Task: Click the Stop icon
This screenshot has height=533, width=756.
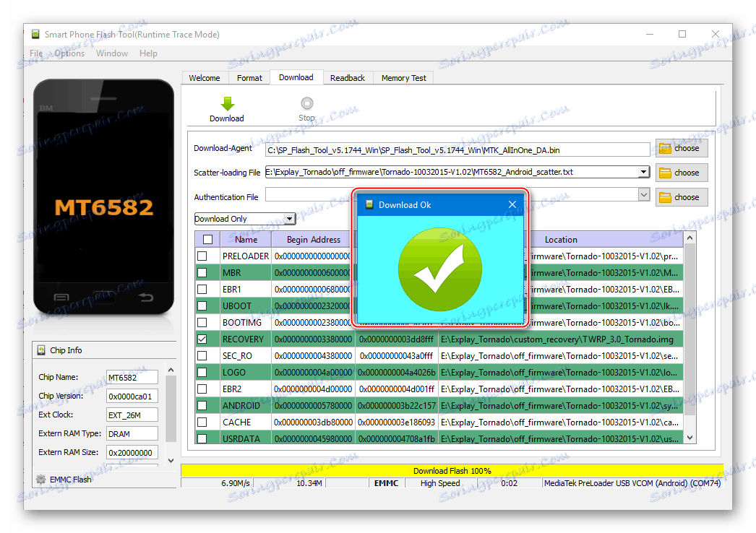Action: tap(306, 103)
